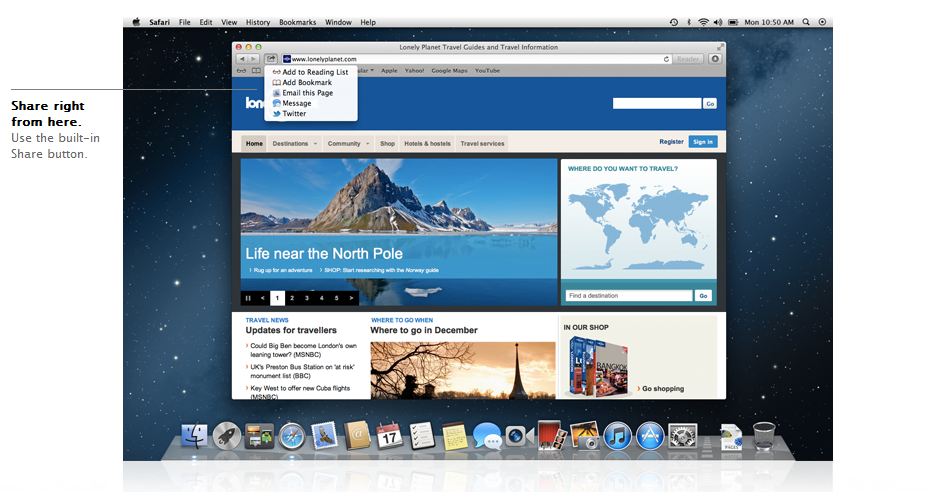The image size is (940, 492).
Task: Jump to slide 3 in the carousel
Action: [307, 298]
